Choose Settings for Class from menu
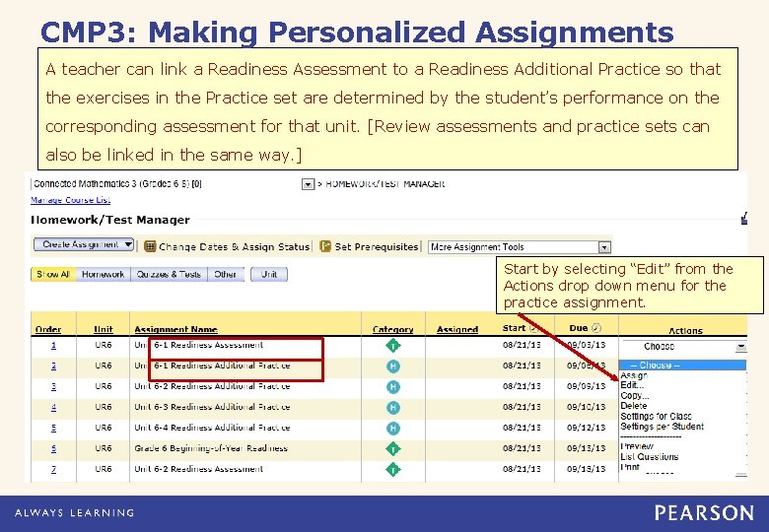The image size is (769, 532). [x=657, y=416]
